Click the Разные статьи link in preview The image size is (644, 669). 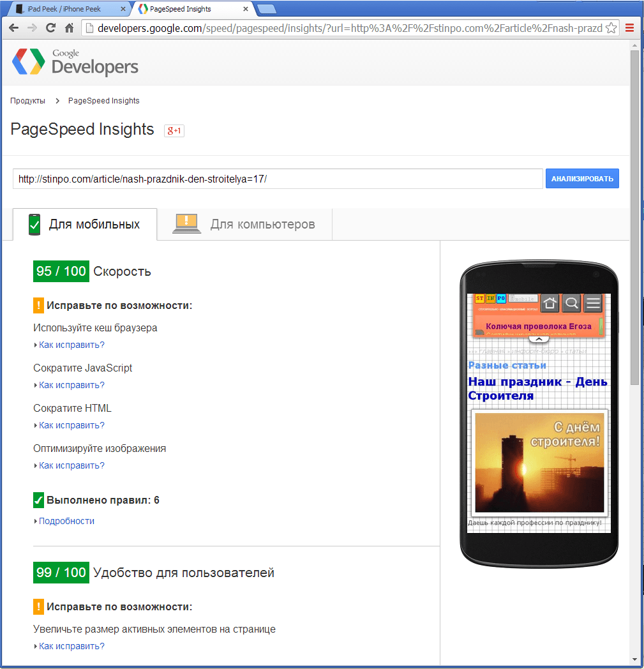click(x=507, y=365)
